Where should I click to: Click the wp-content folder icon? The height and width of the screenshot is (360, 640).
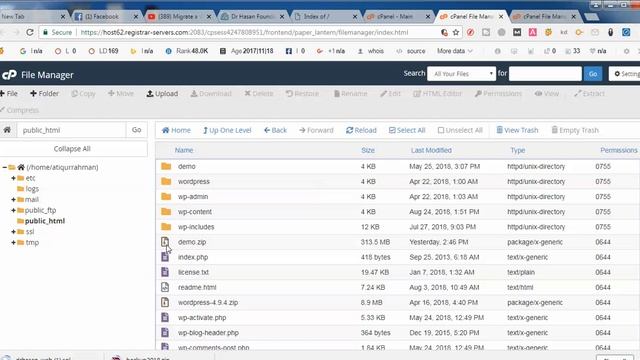pos(166,211)
